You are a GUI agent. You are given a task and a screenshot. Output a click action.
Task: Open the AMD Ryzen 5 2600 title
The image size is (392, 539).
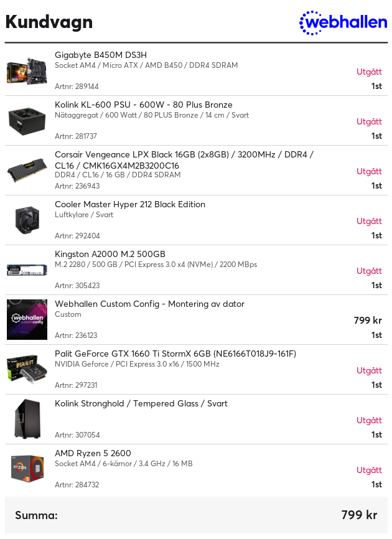click(x=93, y=453)
